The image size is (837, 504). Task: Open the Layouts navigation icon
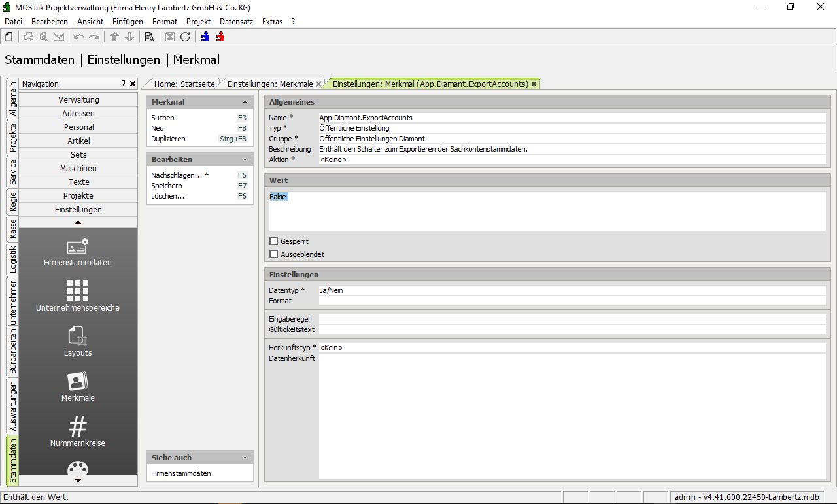coord(78,341)
